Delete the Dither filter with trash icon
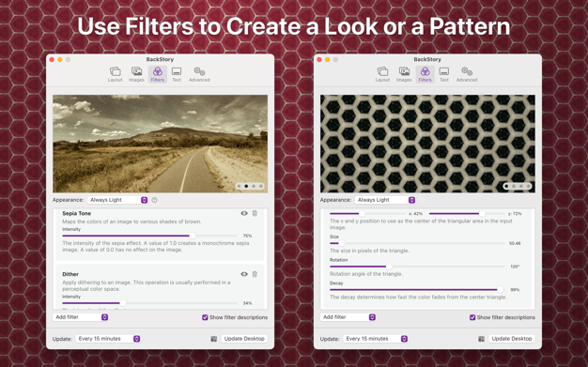 click(x=255, y=274)
